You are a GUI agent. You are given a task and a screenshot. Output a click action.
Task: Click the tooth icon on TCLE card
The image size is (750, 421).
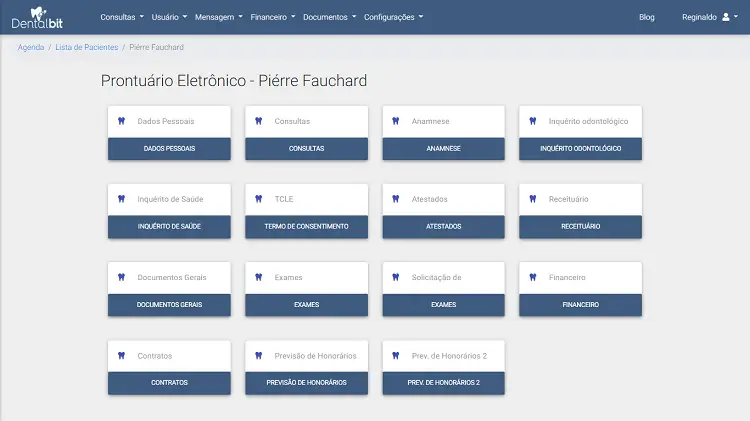[x=259, y=199]
